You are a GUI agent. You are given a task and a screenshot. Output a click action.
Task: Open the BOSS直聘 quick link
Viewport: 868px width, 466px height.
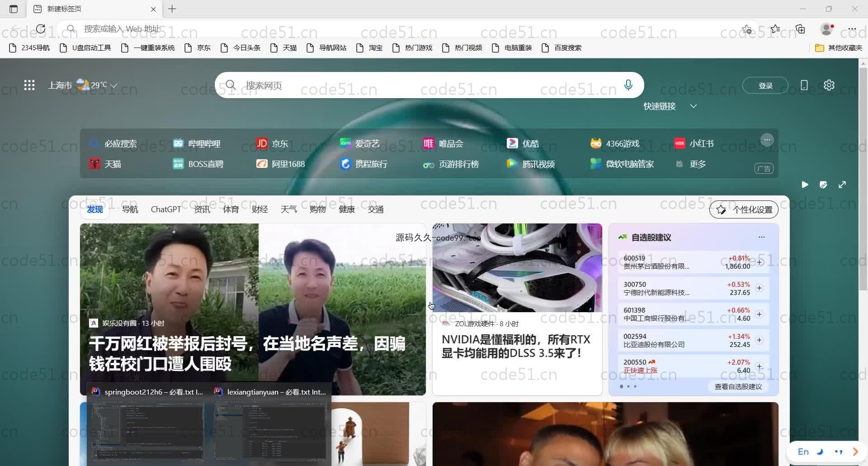click(198, 164)
